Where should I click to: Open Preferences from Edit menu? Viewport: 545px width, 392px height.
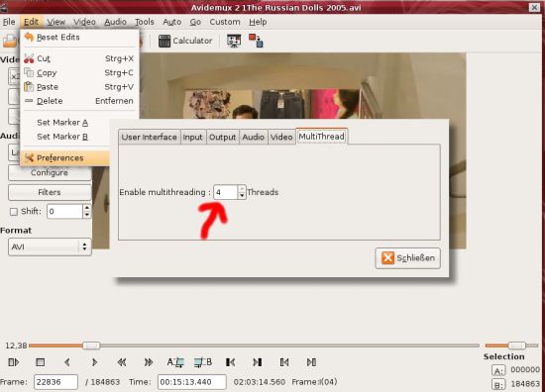[x=66, y=158]
